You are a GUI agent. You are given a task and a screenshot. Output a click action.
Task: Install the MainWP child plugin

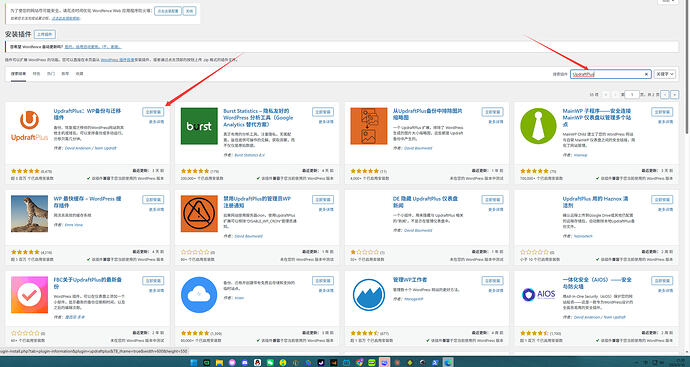662,112
